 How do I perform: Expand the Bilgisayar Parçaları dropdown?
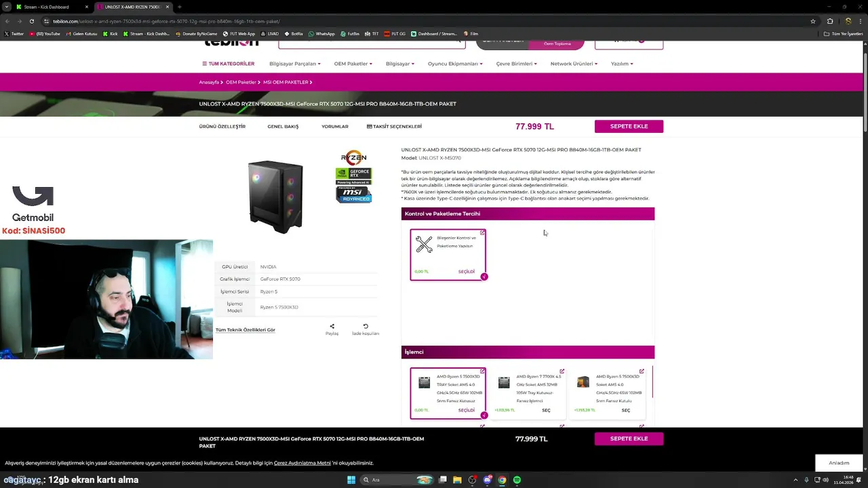(295, 64)
